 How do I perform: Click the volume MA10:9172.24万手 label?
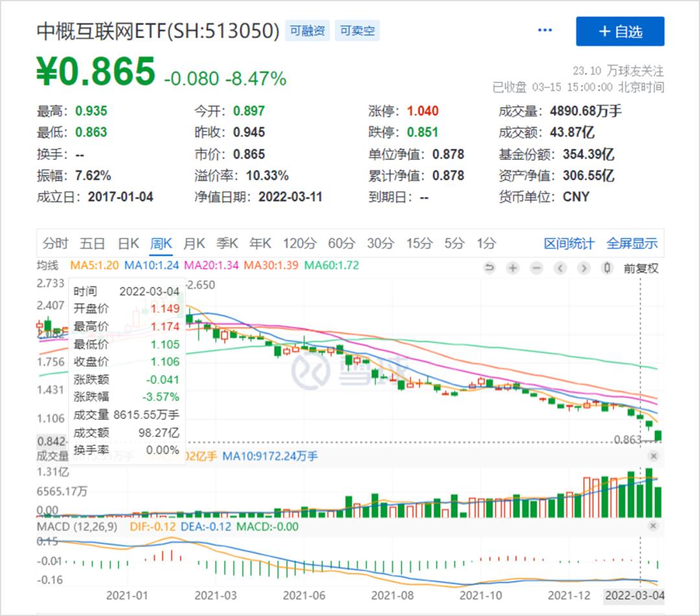coord(270,456)
